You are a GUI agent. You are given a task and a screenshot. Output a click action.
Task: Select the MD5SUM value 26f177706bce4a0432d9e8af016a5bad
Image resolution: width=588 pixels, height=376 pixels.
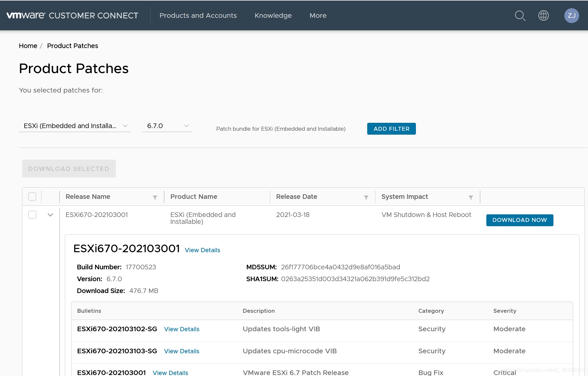[341, 267]
